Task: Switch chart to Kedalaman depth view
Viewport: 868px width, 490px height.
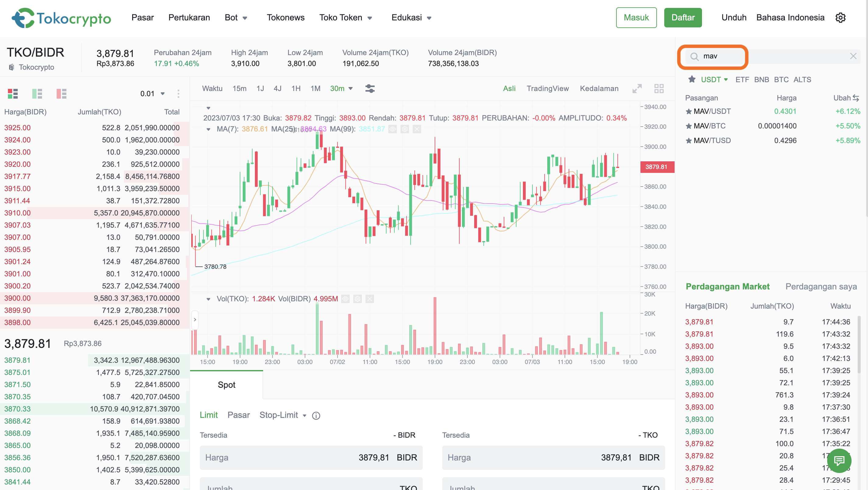Action: [599, 88]
